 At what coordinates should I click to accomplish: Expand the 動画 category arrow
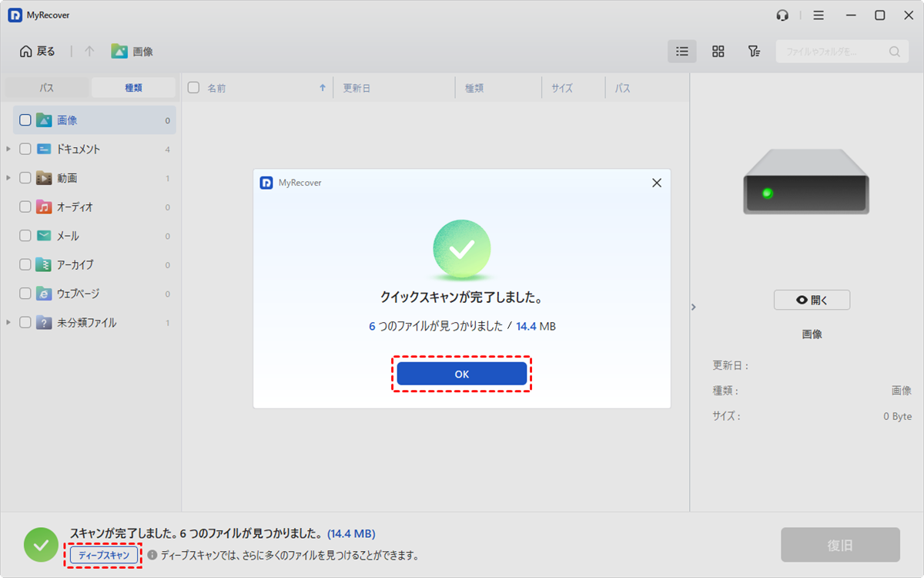(8, 178)
